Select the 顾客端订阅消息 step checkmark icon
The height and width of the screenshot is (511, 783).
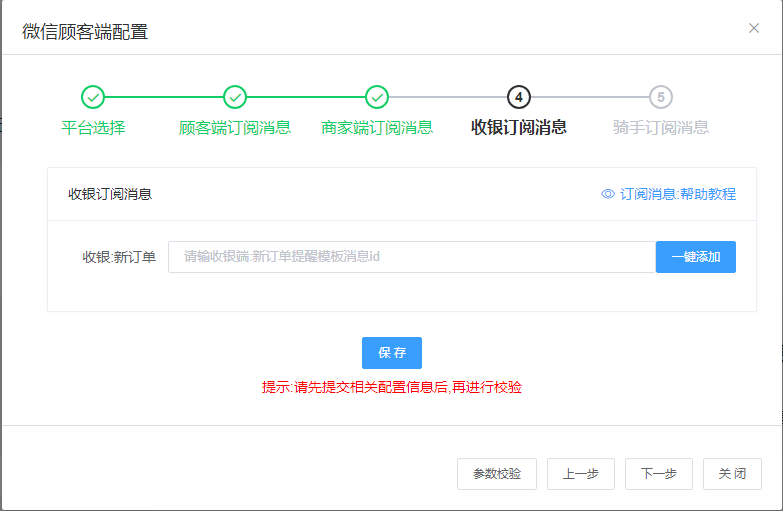pos(235,97)
